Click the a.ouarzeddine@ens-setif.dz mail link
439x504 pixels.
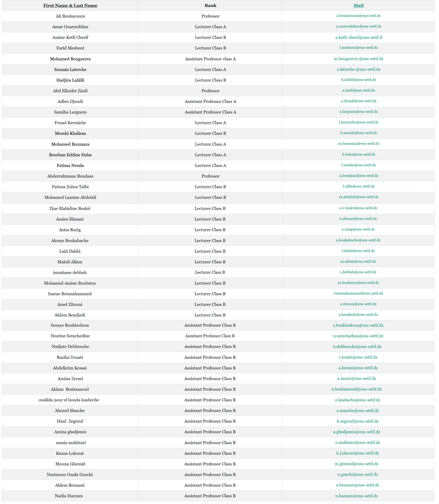[358, 26]
